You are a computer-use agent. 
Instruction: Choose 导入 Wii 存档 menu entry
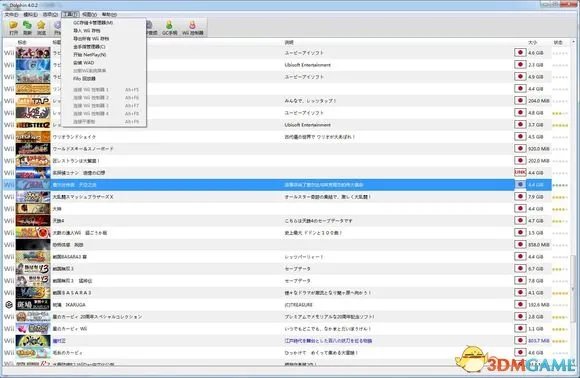(104, 31)
